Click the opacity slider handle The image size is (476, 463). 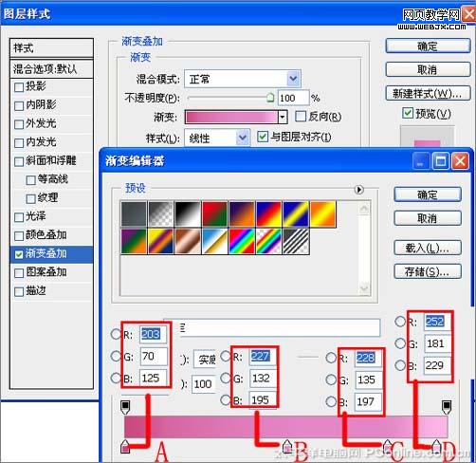point(270,98)
